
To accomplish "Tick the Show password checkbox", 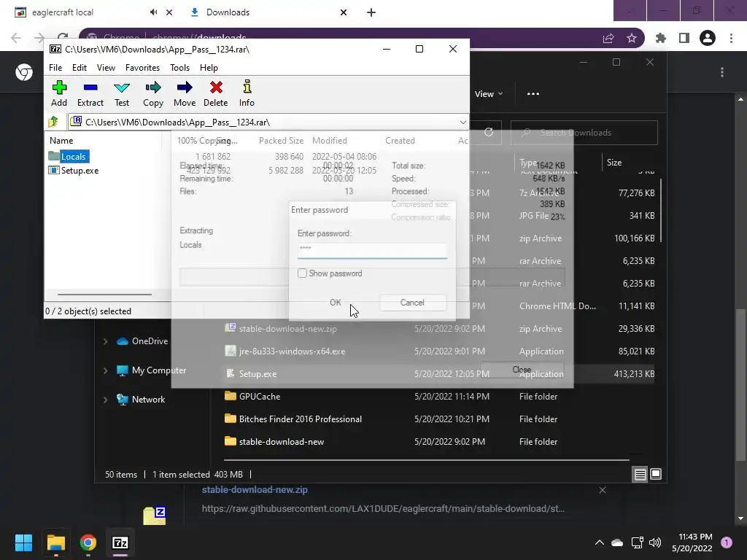I will pos(302,273).
